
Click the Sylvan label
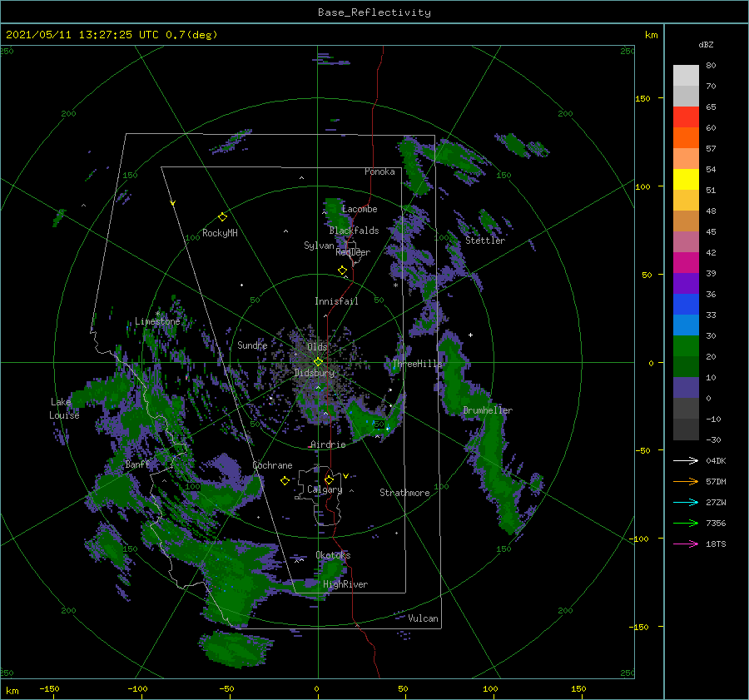(x=319, y=246)
